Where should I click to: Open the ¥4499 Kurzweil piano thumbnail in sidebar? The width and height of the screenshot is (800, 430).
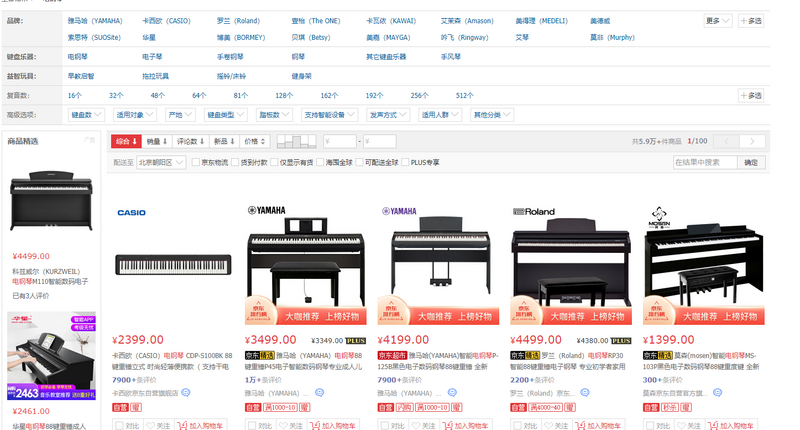coord(51,201)
